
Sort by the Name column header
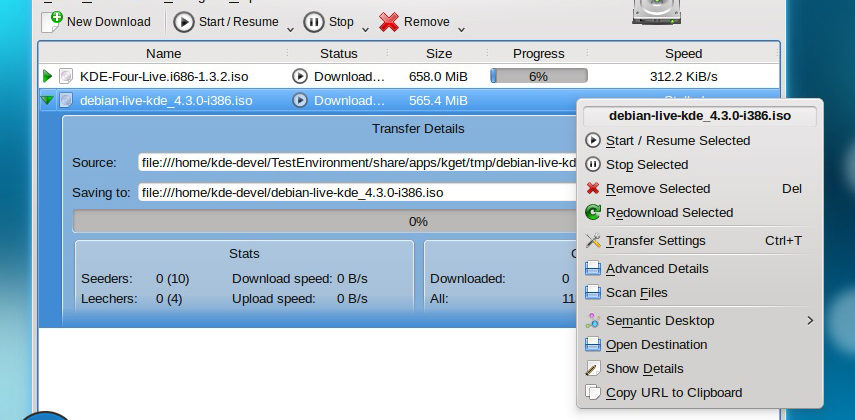click(164, 53)
